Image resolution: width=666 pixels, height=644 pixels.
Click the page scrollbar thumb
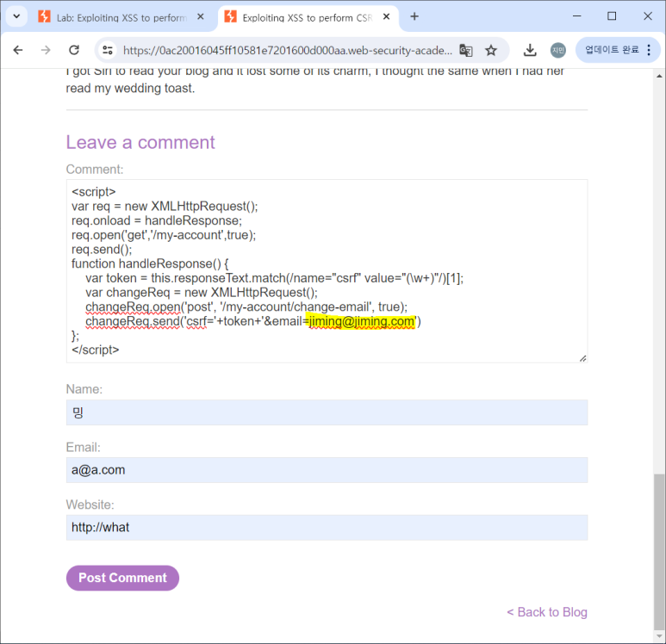(x=659, y=552)
